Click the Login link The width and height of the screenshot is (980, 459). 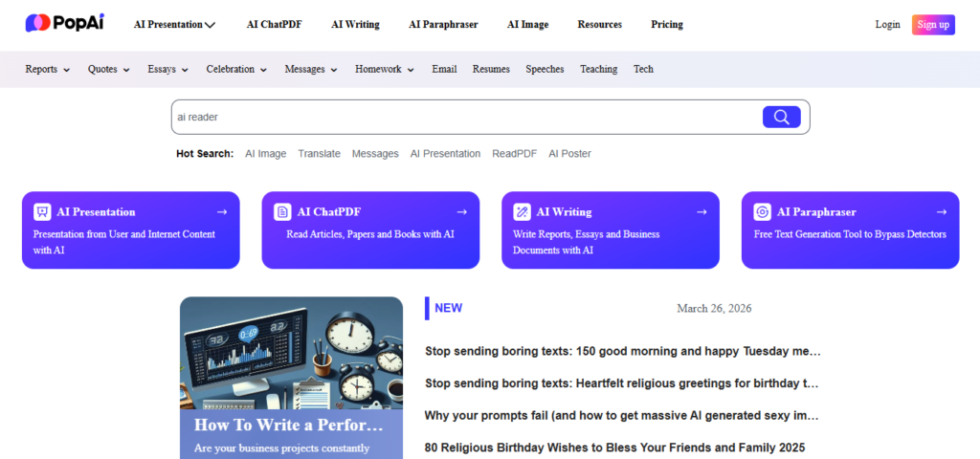click(x=887, y=24)
